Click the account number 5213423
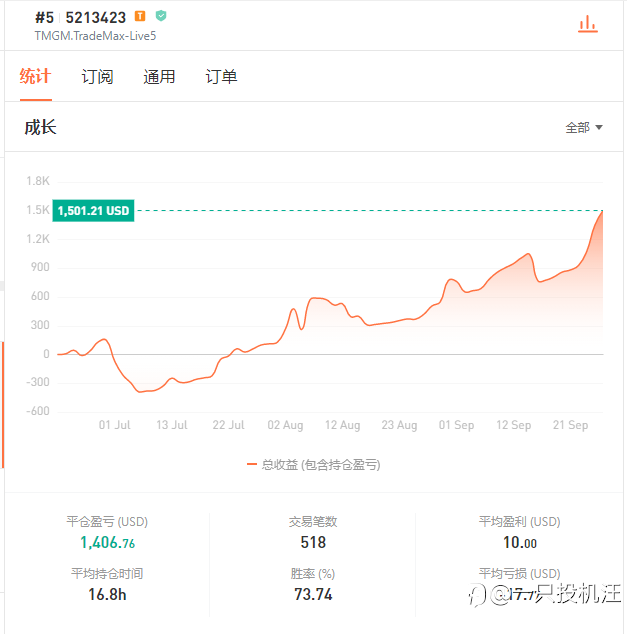The image size is (627, 634). (x=96, y=17)
